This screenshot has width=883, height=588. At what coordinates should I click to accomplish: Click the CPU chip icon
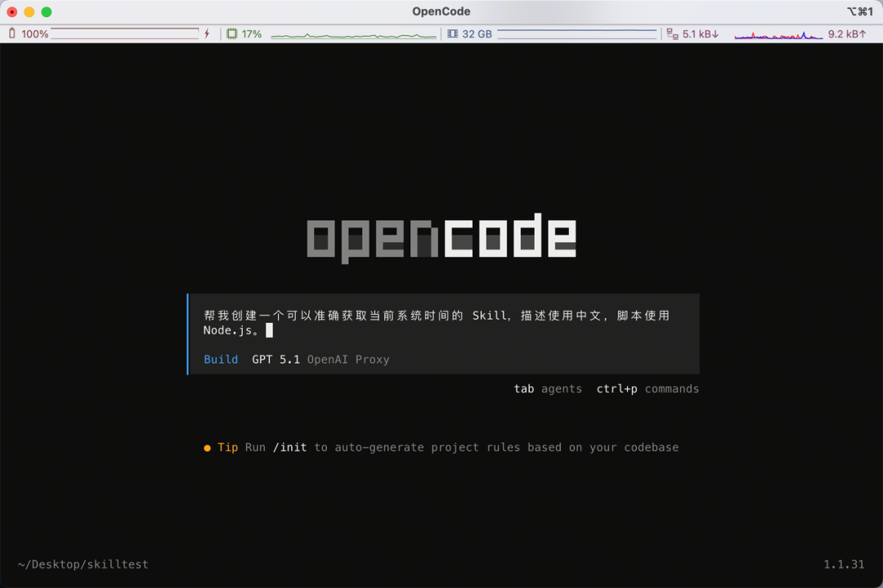[231, 34]
